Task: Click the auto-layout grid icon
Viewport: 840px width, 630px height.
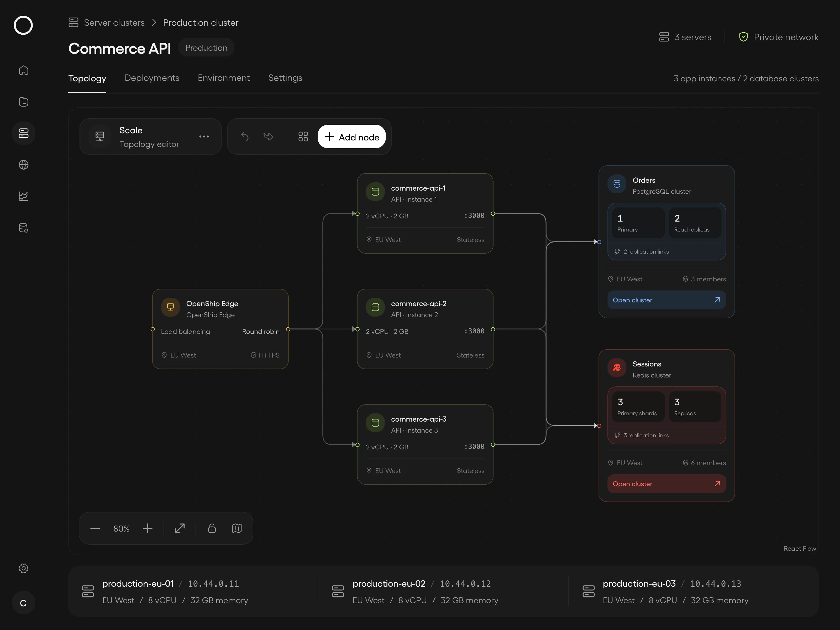Action: click(x=303, y=136)
